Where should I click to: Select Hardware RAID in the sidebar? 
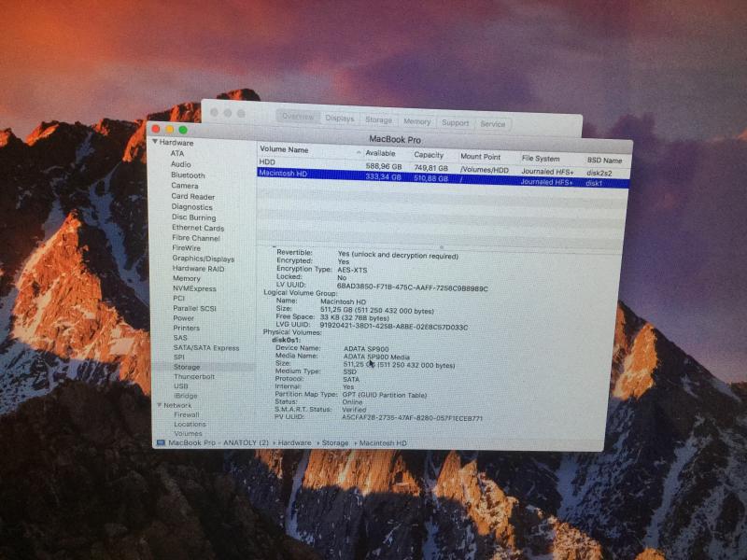[198, 269]
